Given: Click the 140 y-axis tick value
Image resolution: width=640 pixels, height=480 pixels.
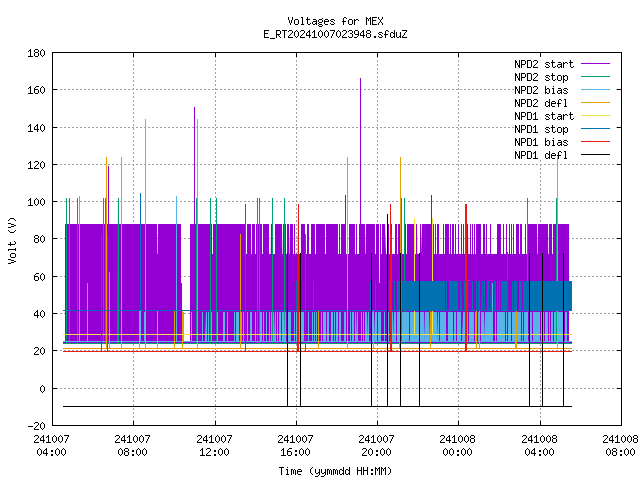Looking at the screenshot, I should tap(36, 128).
